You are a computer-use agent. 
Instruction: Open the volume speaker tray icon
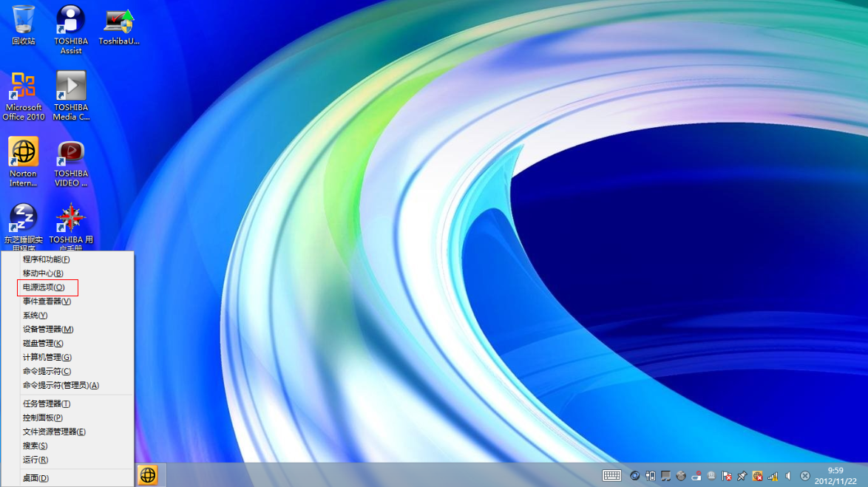coord(788,476)
